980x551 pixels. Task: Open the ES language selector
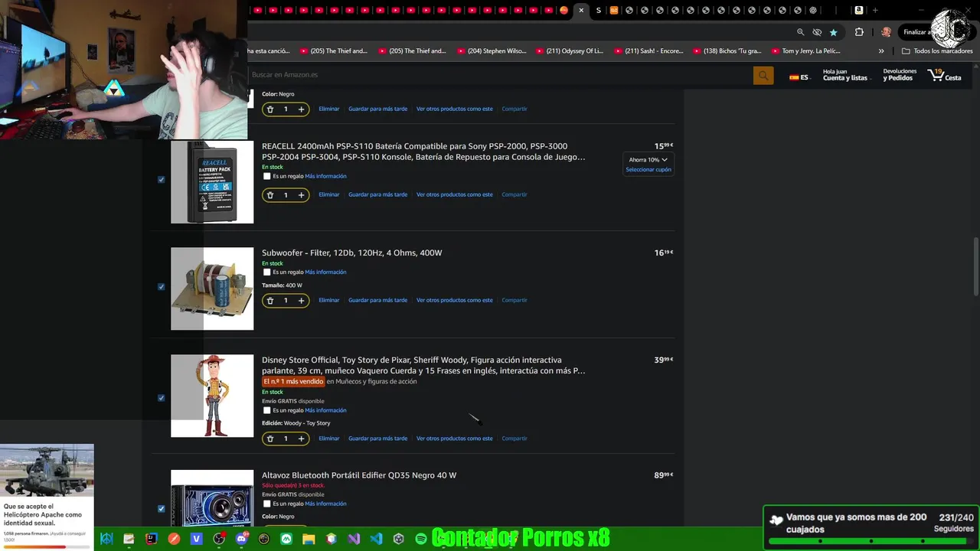(799, 77)
